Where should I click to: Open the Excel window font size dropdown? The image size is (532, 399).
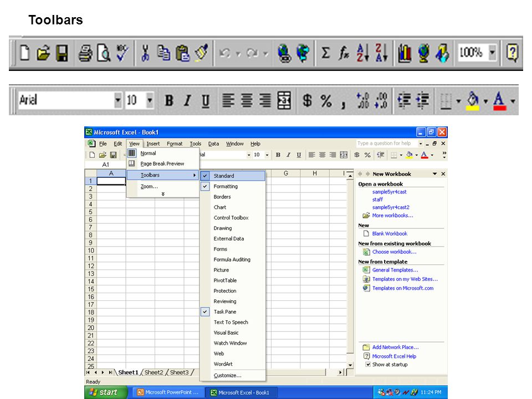(267, 155)
